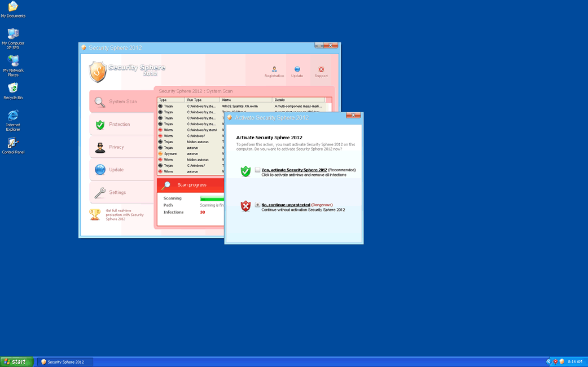
Task: Click the scan progress bar
Action: 212,198
